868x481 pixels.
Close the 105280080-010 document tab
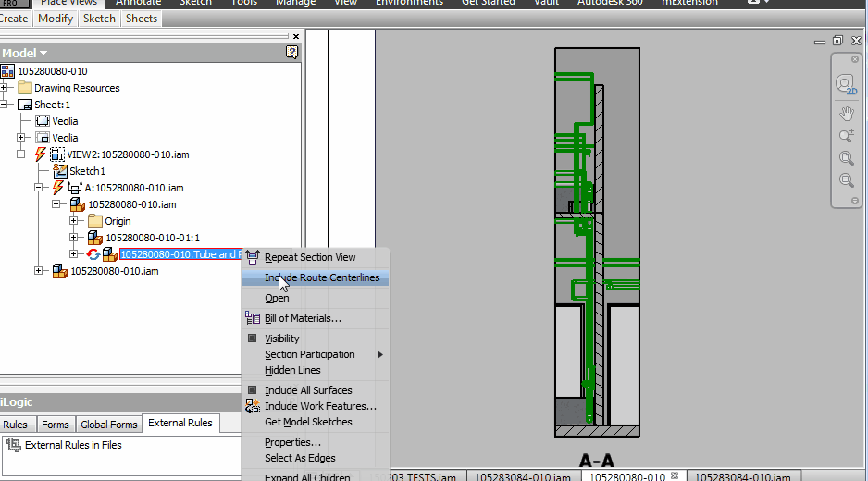pos(675,475)
